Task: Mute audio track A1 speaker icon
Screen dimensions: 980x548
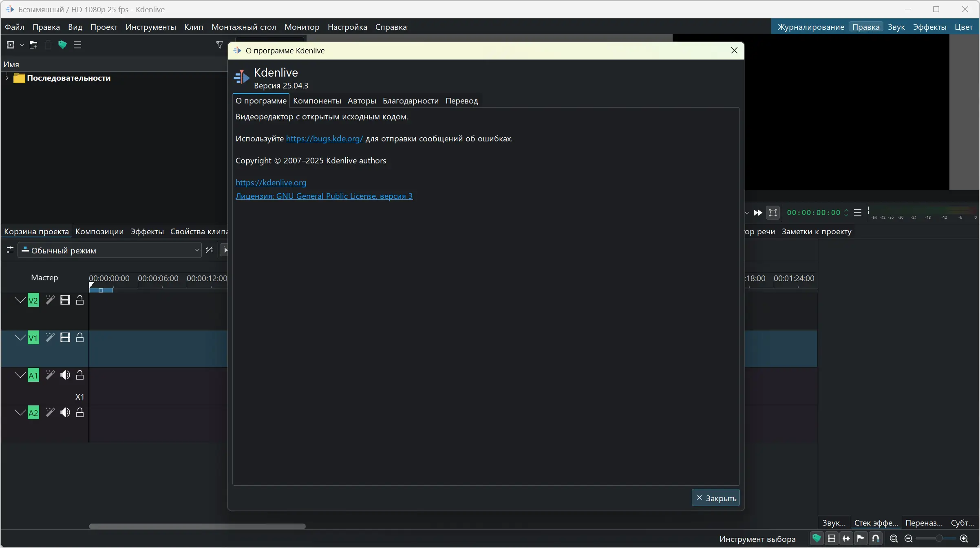Action: pos(65,375)
